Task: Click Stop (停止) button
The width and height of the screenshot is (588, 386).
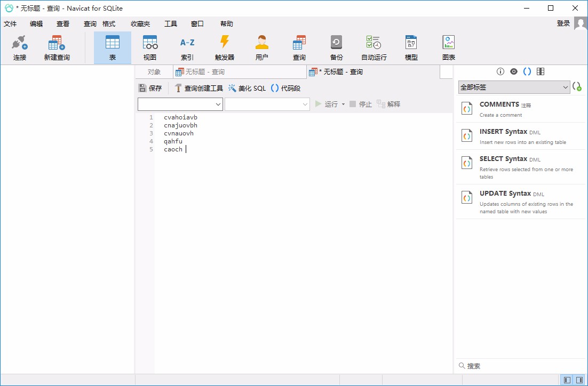Action: coord(360,104)
